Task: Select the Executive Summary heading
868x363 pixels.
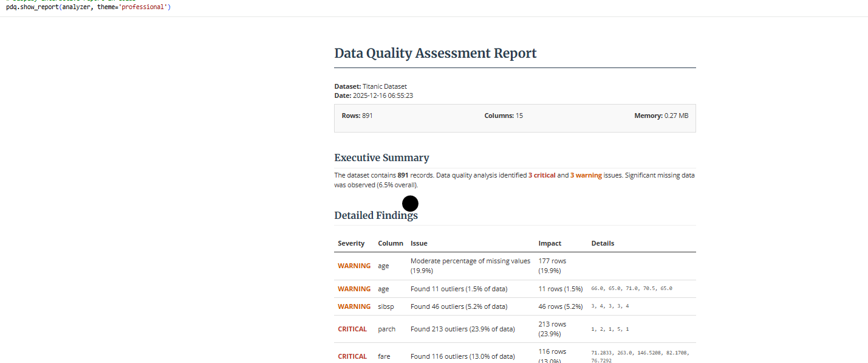Action: tap(381, 157)
